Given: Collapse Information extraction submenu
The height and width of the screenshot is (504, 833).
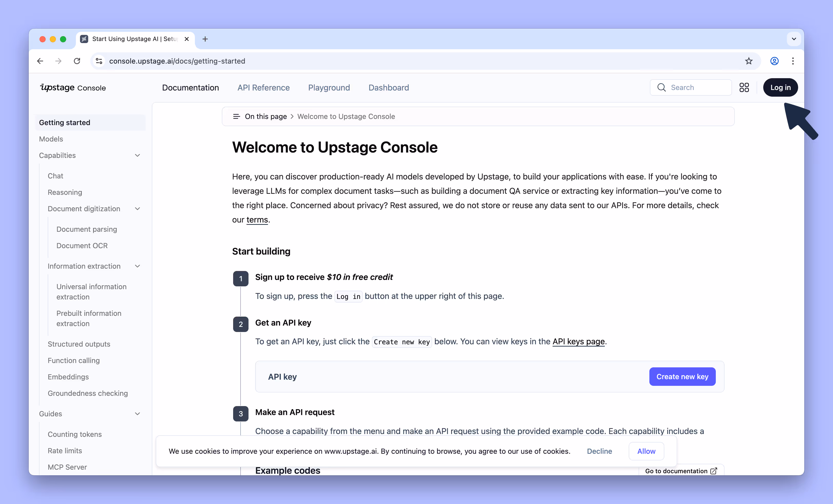Looking at the screenshot, I should click(x=137, y=266).
